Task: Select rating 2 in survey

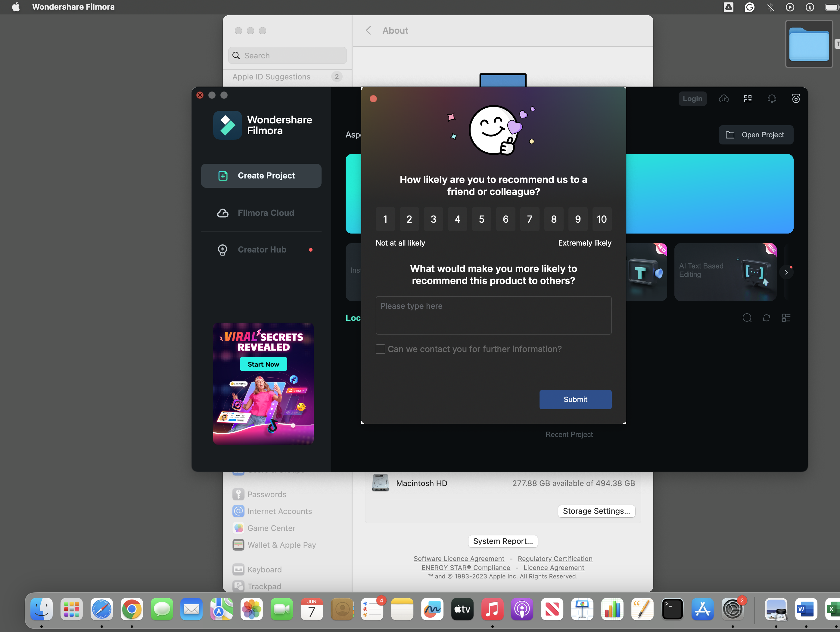Action: (x=409, y=219)
